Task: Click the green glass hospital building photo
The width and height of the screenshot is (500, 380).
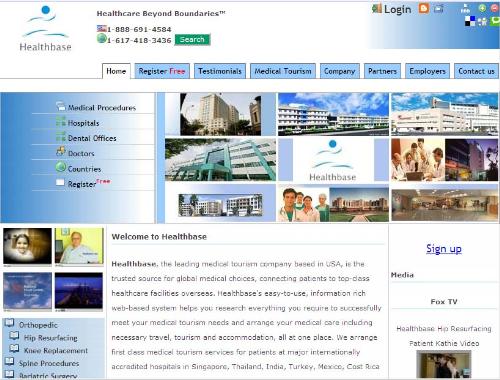Action: (220, 160)
